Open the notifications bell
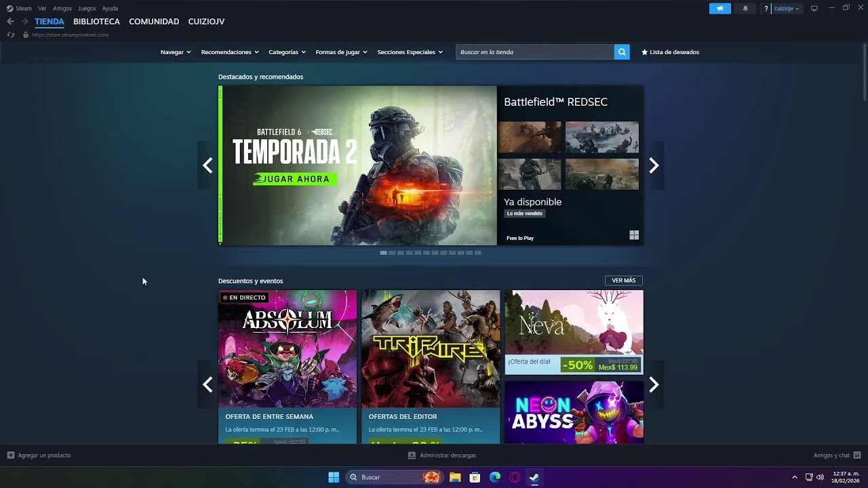Image resolution: width=868 pixels, height=488 pixels. click(745, 8)
